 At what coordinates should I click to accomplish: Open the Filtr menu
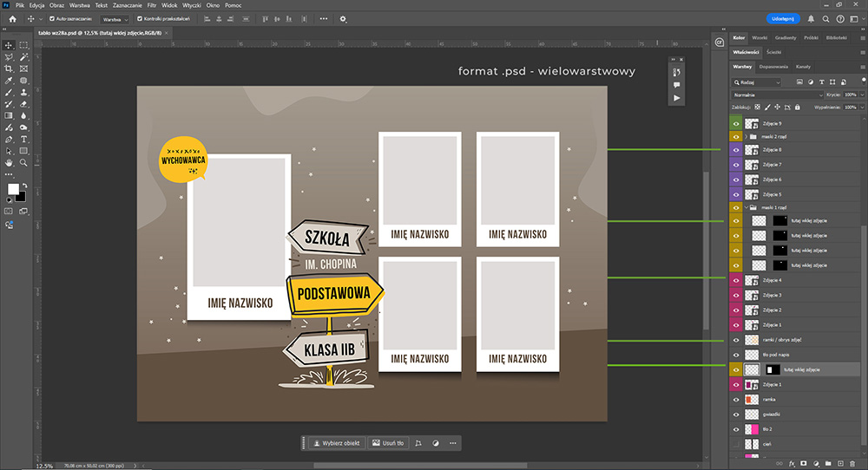click(152, 5)
